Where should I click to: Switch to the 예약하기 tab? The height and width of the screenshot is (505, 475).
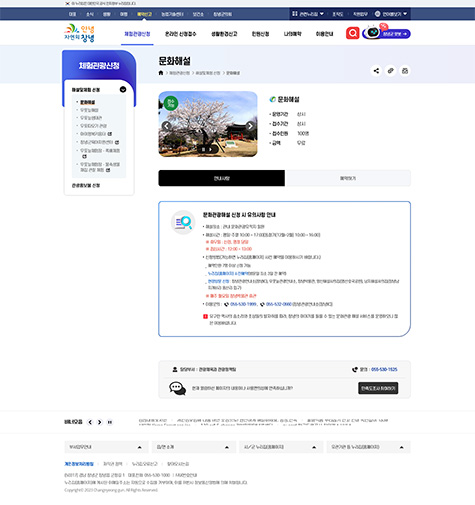coord(348,178)
